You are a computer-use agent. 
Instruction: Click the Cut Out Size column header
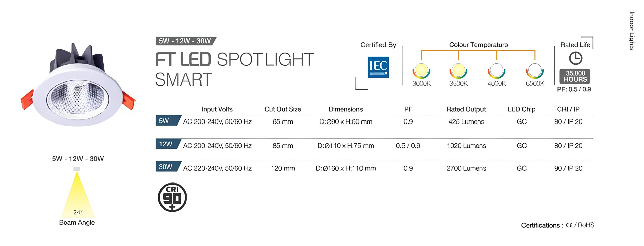pos(283,109)
